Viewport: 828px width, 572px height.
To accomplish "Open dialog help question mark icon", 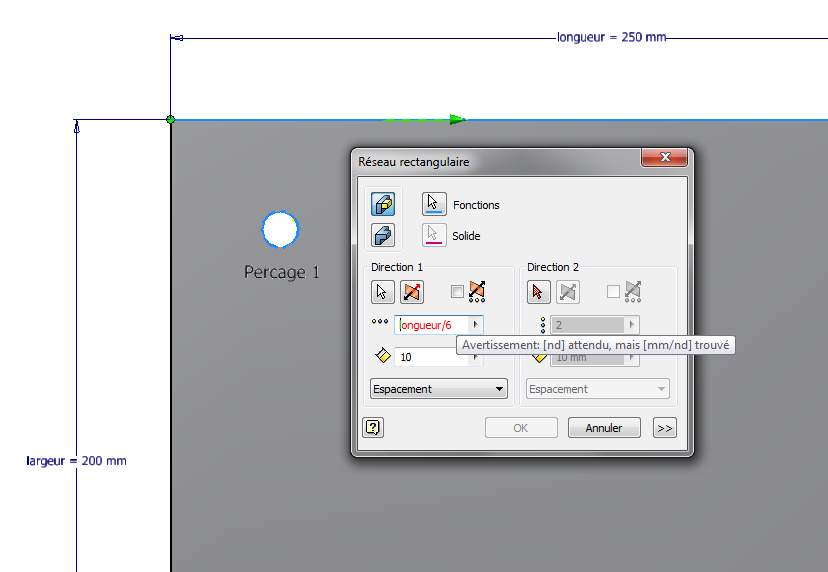I will (373, 428).
